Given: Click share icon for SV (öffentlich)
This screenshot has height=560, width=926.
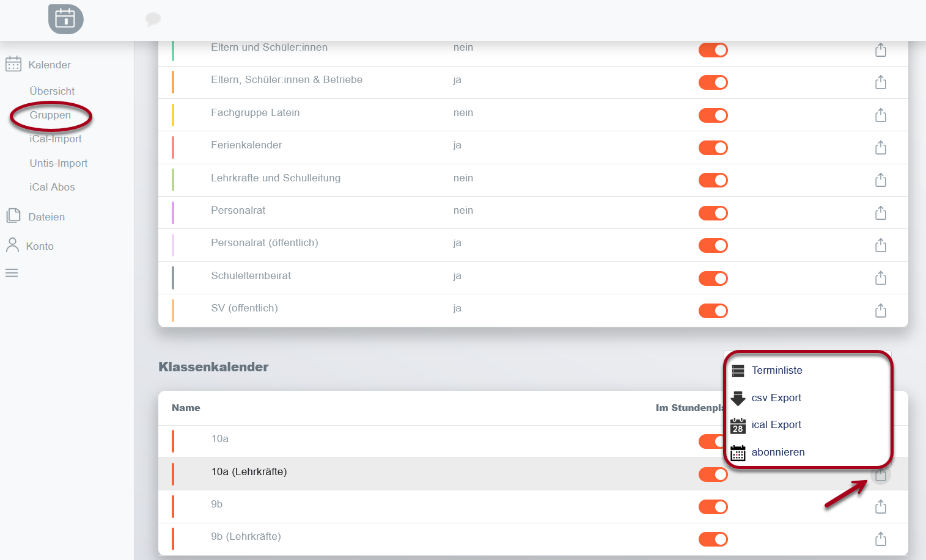Looking at the screenshot, I should pyautogui.click(x=880, y=310).
